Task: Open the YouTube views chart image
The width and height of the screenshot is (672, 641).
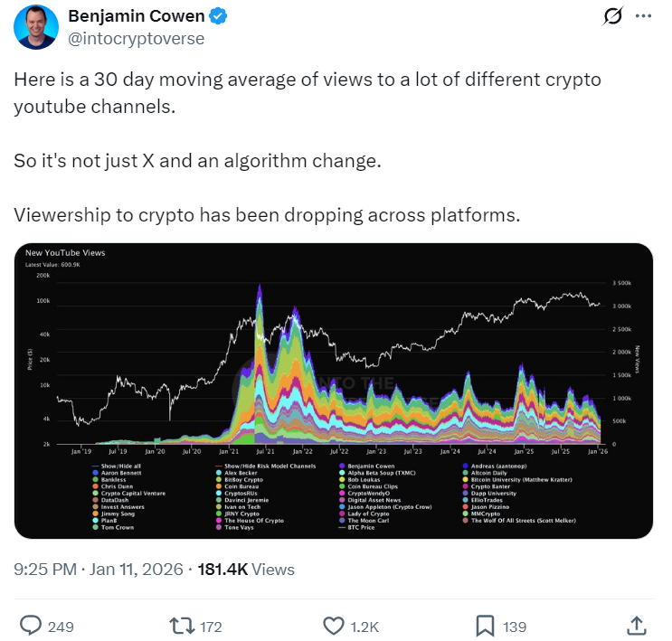Action: (334, 362)
